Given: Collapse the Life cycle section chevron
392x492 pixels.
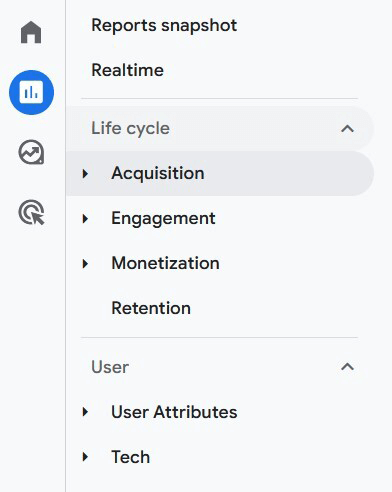Looking at the screenshot, I should coord(347,129).
